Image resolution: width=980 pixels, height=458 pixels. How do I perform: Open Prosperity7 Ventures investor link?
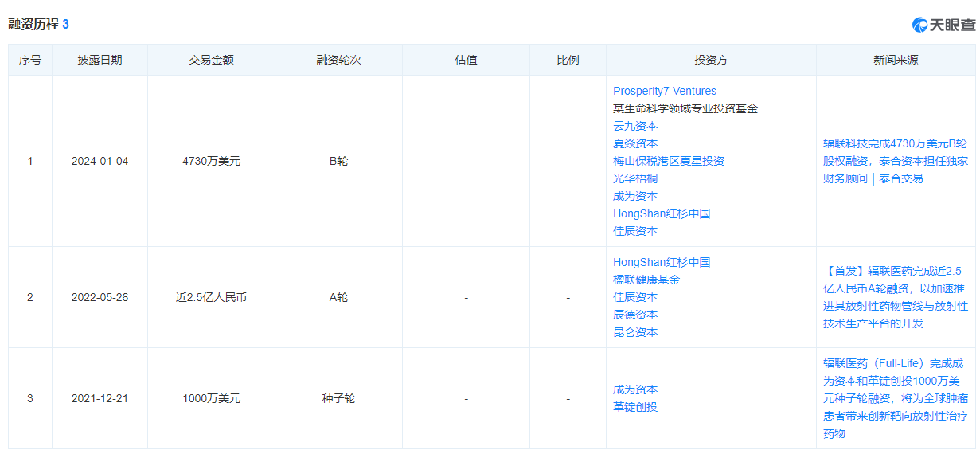[664, 91]
